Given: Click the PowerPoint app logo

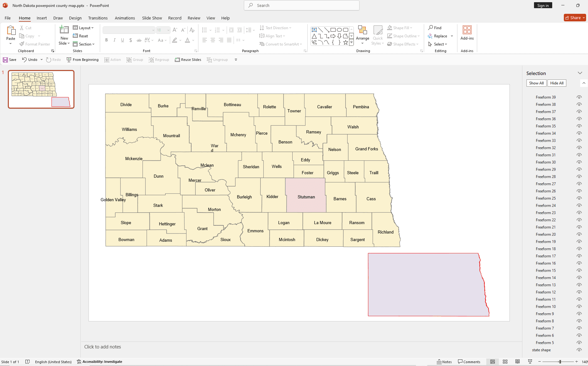Looking at the screenshot, I should coord(5,5).
